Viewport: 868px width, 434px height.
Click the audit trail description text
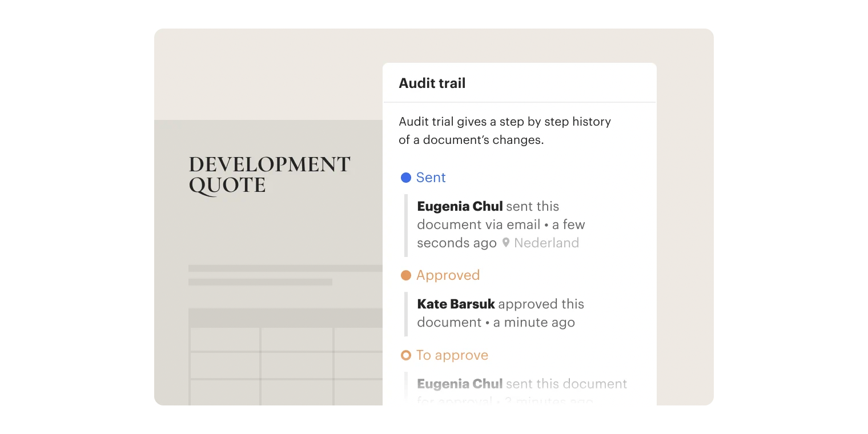click(x=504, y=131)
